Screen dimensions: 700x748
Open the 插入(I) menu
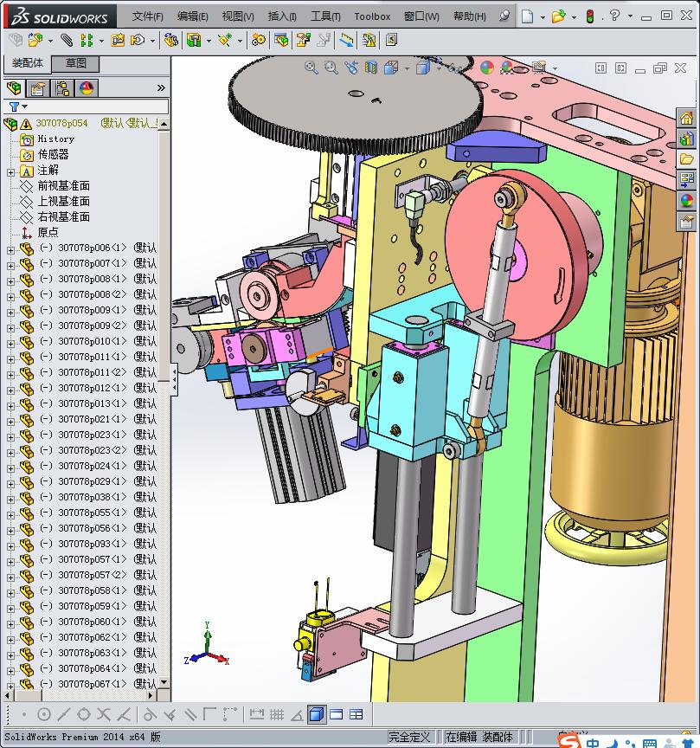pos(282,16)
